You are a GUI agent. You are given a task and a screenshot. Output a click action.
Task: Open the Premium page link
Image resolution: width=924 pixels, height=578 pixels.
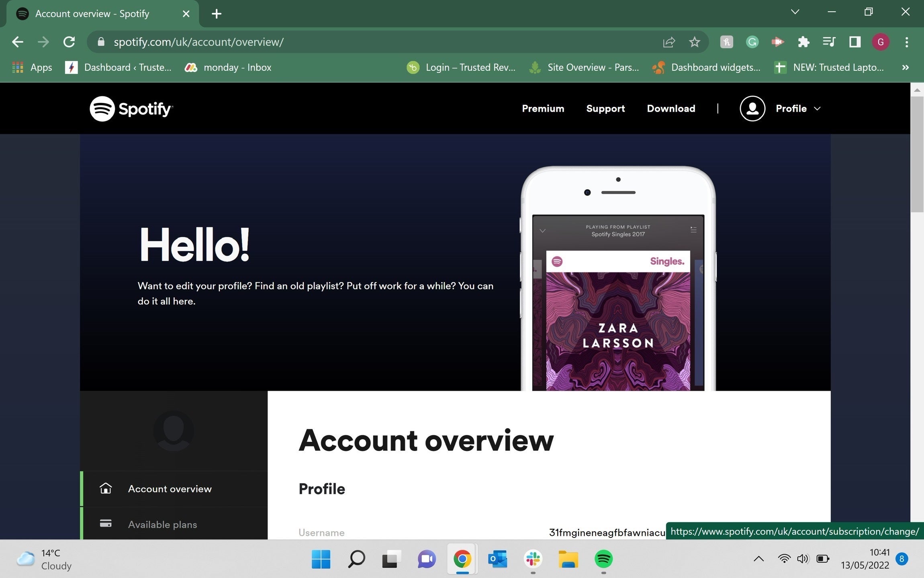(543, 109)
